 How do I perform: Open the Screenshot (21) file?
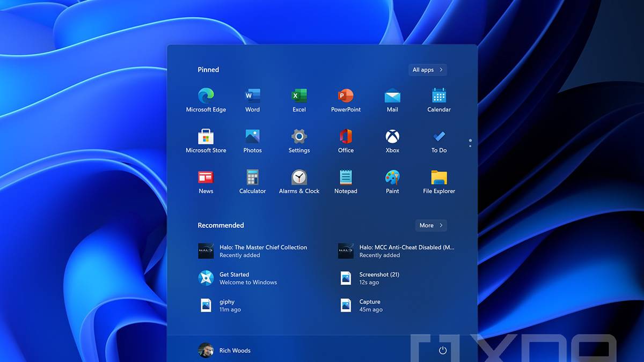coord(369,278)
